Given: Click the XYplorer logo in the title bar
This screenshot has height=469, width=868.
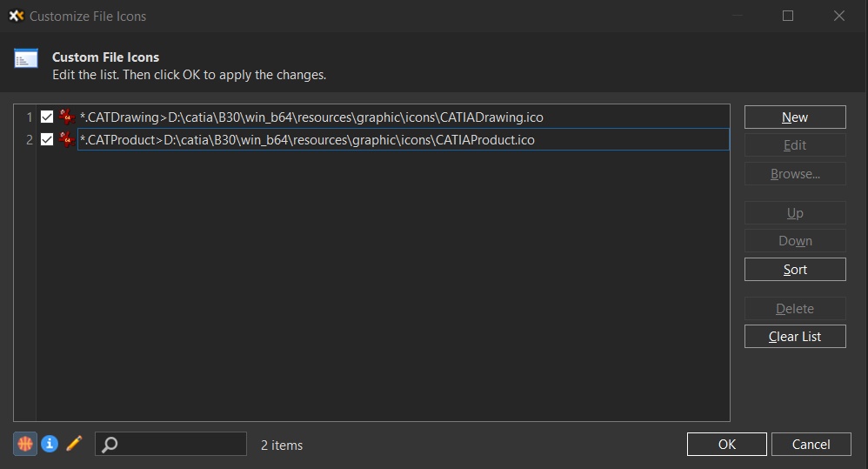Looking at the screenshot, I should tap(16, 16).
